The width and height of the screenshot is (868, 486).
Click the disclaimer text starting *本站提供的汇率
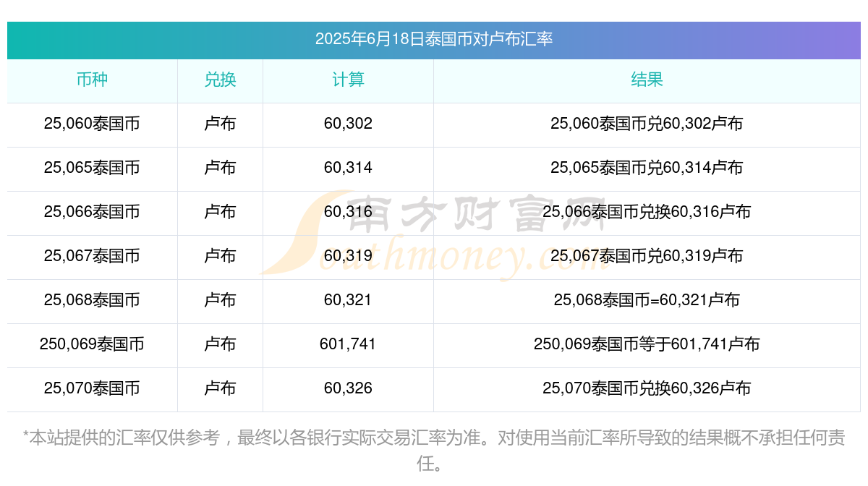(434, 450)
